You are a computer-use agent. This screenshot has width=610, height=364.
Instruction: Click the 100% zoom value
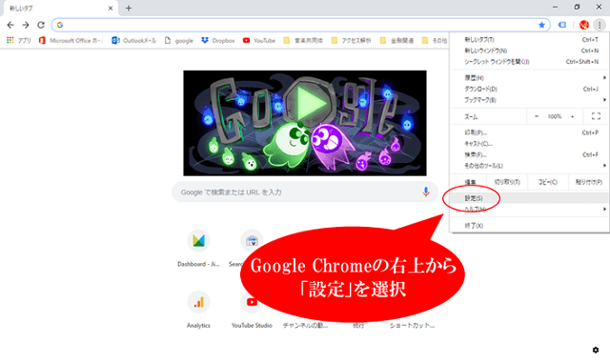click(x=555, y=116)
